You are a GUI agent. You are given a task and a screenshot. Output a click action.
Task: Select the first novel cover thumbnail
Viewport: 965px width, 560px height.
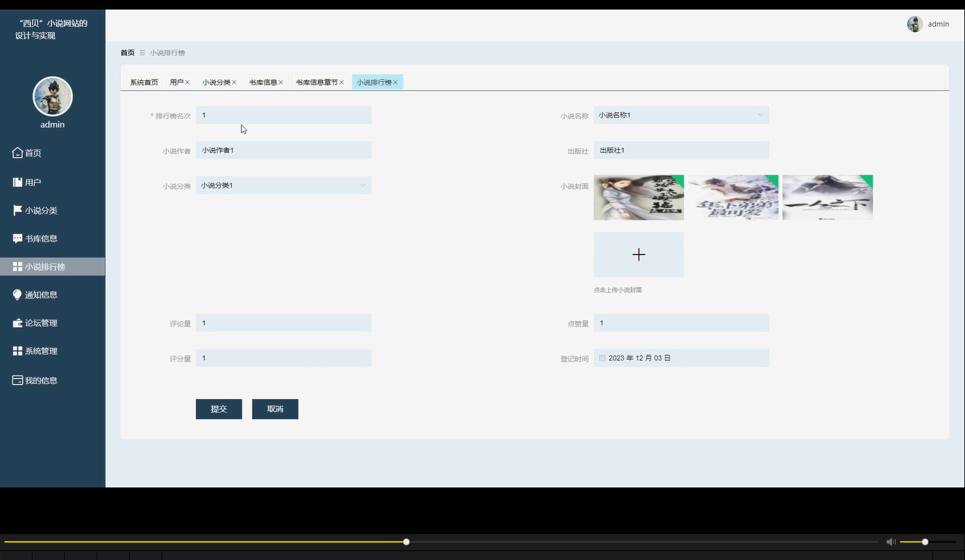[638, 197]
